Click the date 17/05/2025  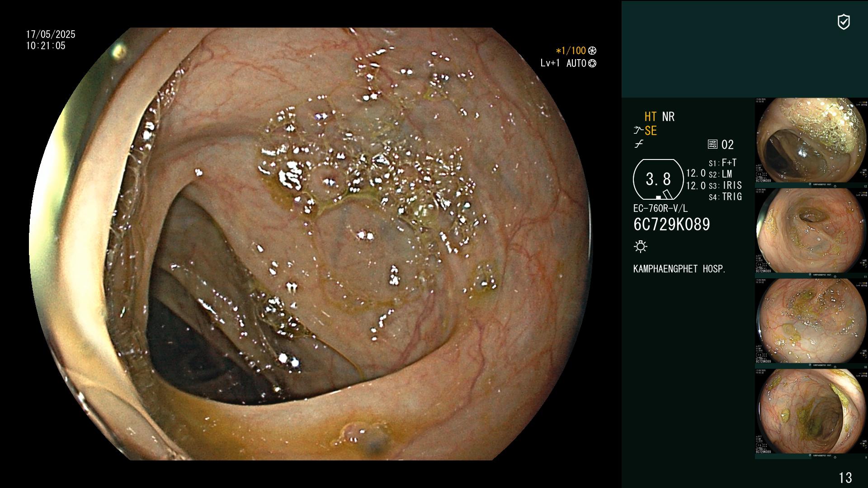pyautogui.click(x=51, y=34)
